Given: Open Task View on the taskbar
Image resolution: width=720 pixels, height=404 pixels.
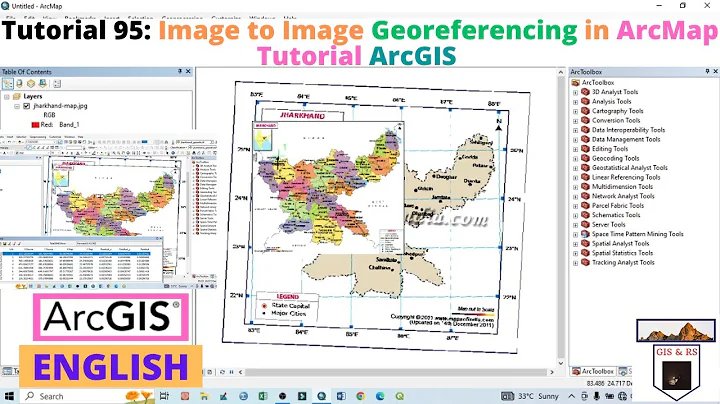Looking at the screenshot, I should click(164, 396).
